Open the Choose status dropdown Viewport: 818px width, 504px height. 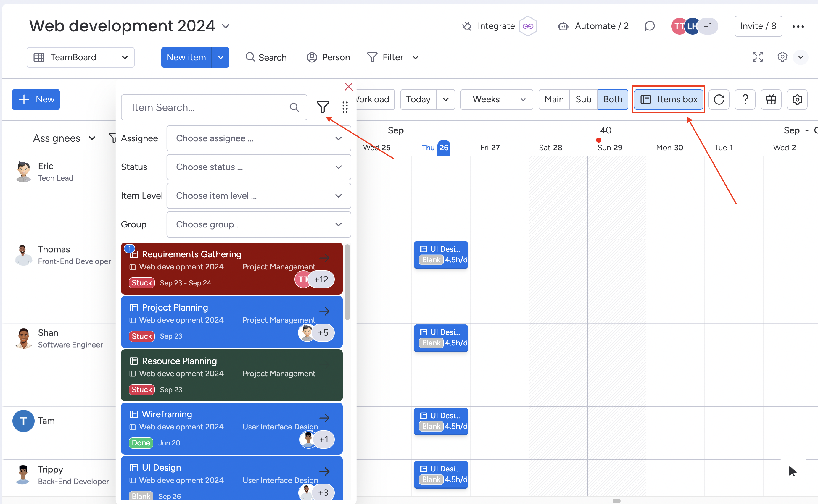coord(258,167)
